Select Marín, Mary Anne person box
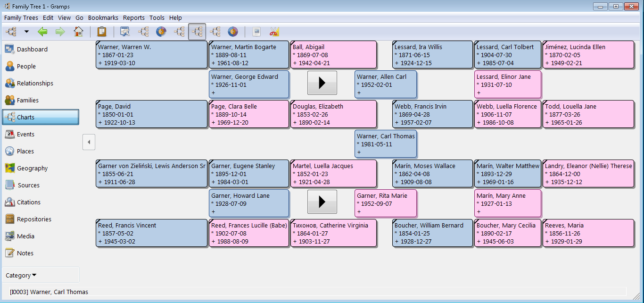Viewport: 644px width, 303px height. [508, 203]
